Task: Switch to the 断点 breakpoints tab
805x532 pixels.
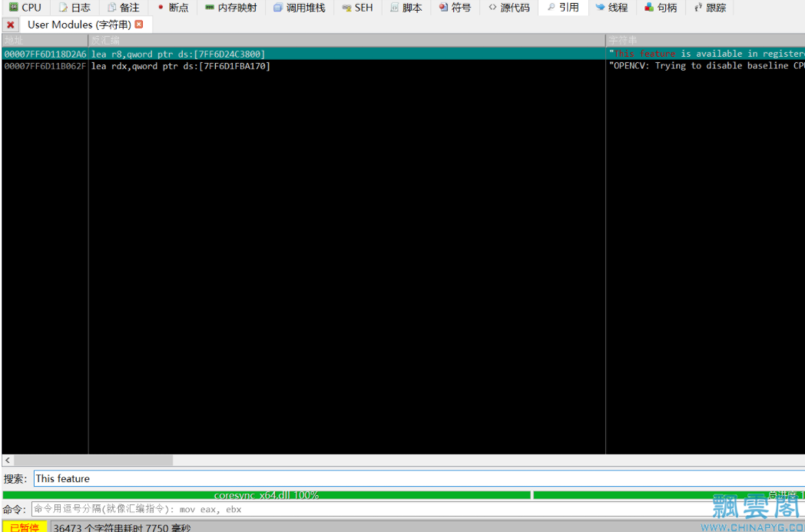Action: tap(173, 8)
